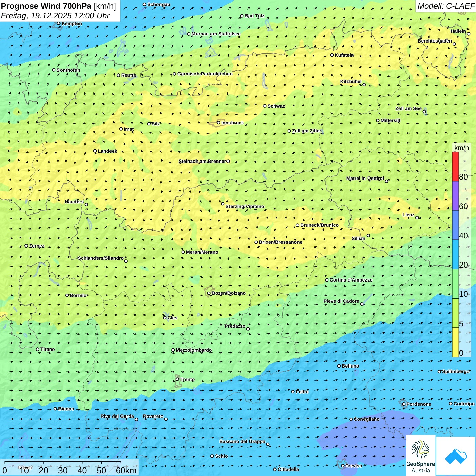The width and height of the screenshot is (476, 476).
Task: Click the date 'Freitag, 19.12.2025 12:00 Uhr'
Action: pos(55,16)
